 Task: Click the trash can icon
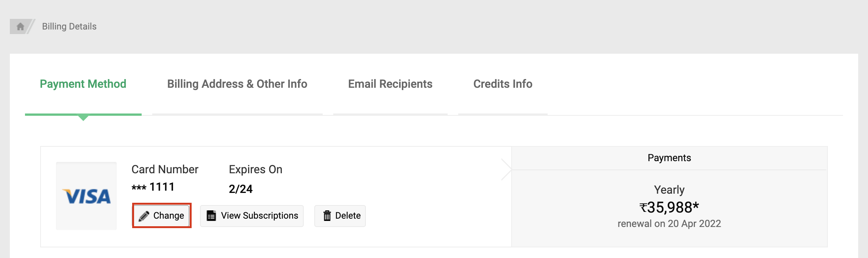(327, 216)
